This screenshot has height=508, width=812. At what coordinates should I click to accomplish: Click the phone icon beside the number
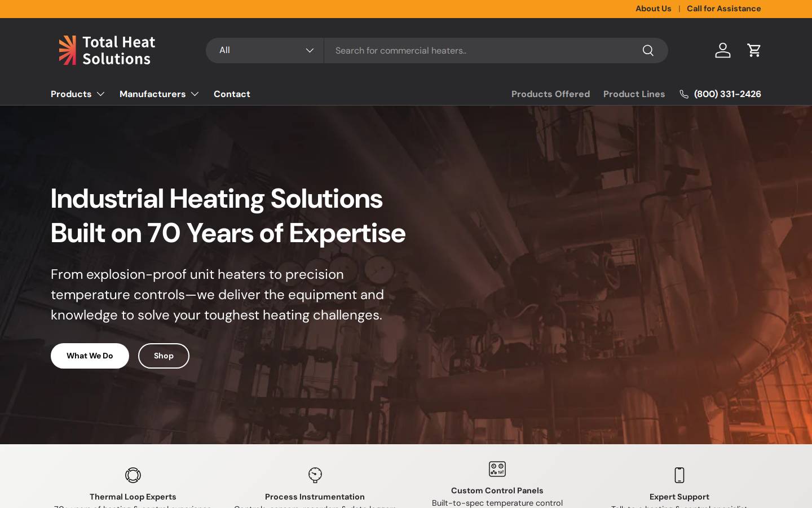(x=684, y=94)
